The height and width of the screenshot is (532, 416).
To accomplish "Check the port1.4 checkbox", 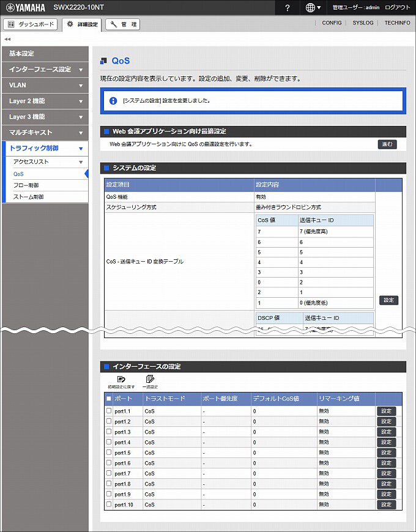I will 108,441.
